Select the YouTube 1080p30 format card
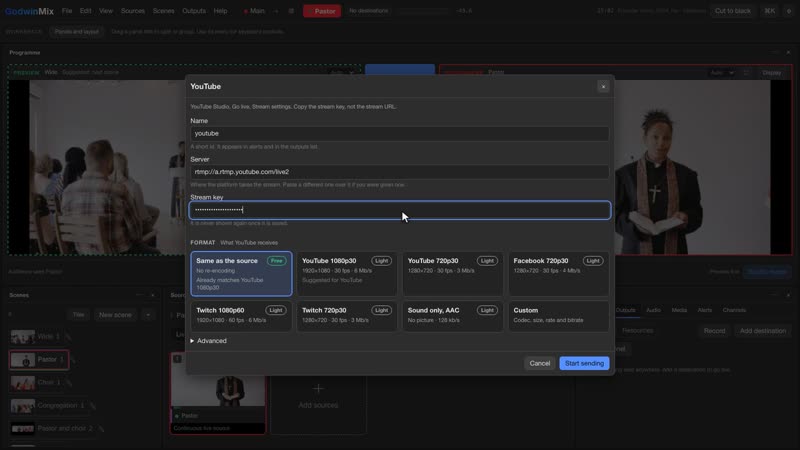The height and width of the screenshot is (450, 800). (347, 273)
